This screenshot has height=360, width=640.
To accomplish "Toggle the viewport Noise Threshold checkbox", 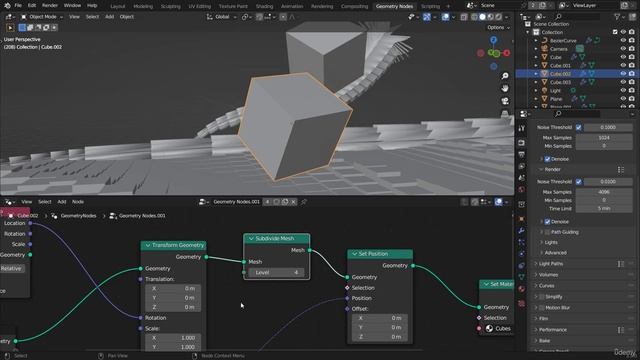I will 578,127.
